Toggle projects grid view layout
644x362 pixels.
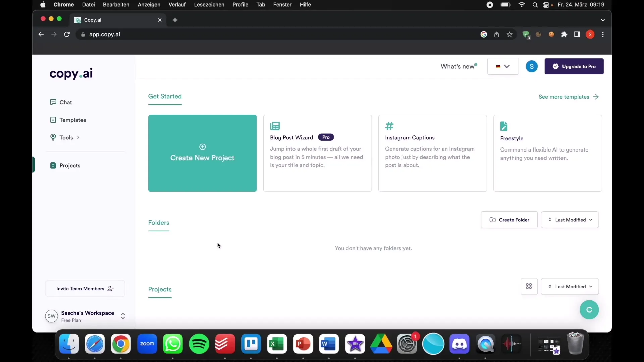click(x=529, y=286)
